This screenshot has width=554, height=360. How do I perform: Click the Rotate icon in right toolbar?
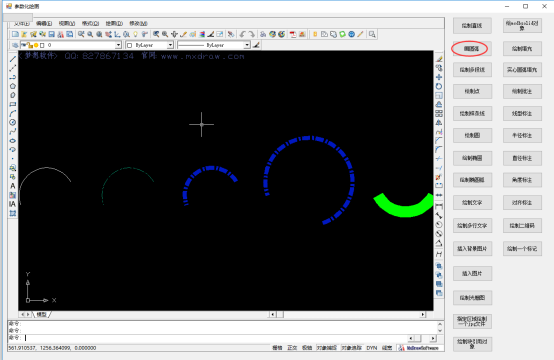coord(439,86)
